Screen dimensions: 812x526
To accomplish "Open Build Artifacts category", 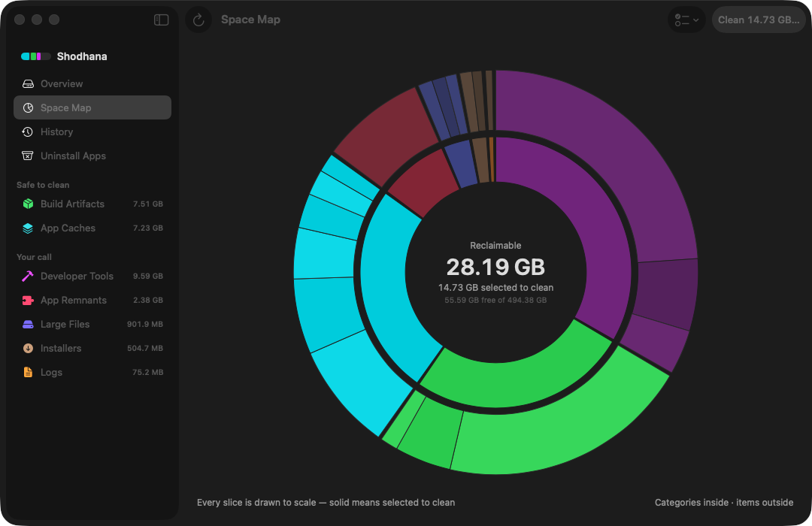I will click(x=92, y=204).
